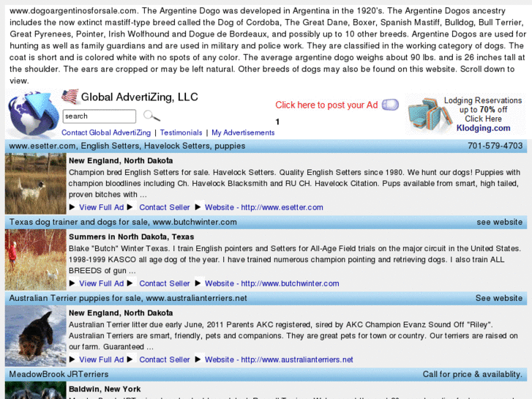Click the arrow before esetter Contact Seller
Screen dimensions: 532x399
tap(130, 206)
